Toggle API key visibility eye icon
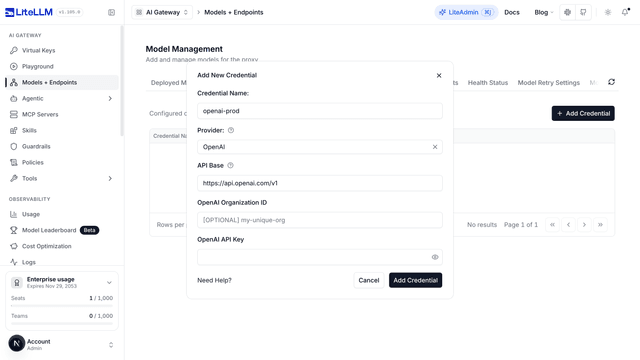640x360 pixels. (435, 257)
